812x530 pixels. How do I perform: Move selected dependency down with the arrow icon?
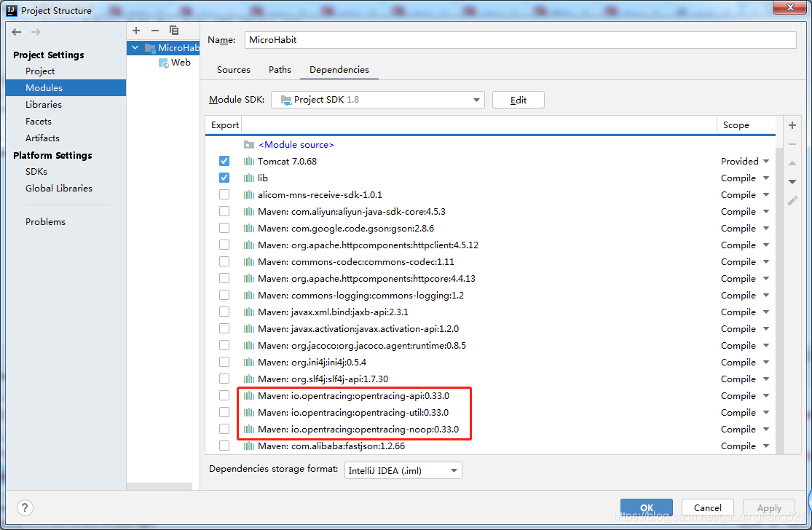pyautogui.click(x=792, y=181)
